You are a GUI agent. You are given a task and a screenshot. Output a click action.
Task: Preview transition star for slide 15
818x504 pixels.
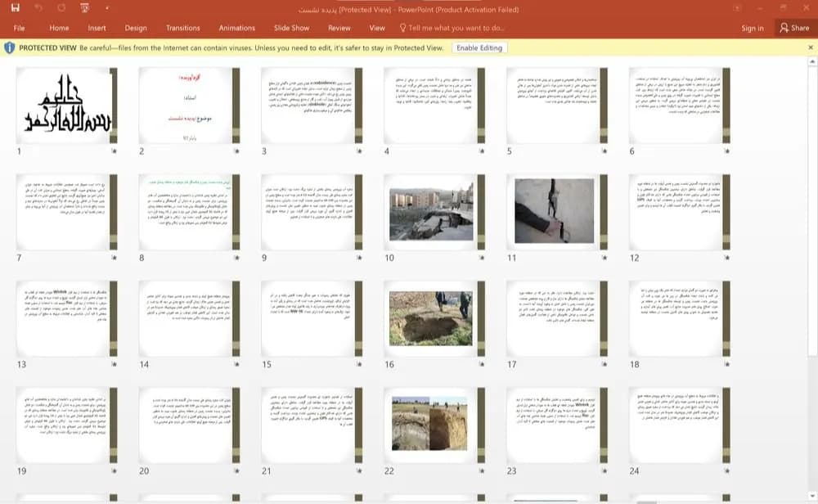click(359, 364)
